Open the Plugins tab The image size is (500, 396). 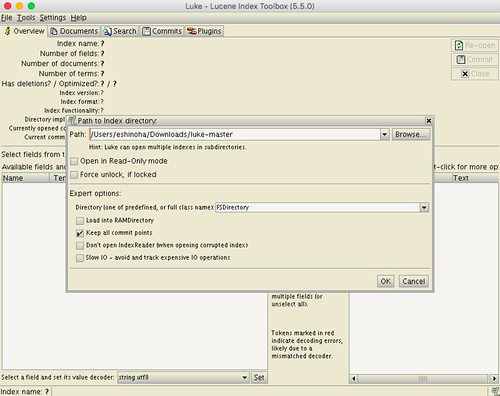click(204, 31)
